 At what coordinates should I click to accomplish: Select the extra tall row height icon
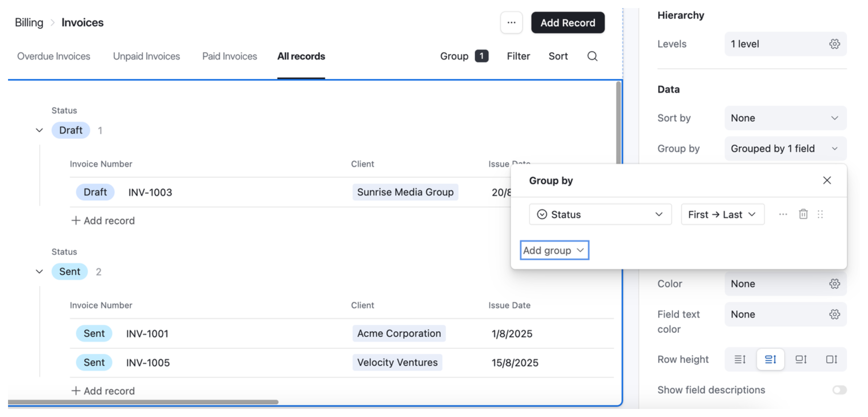pyautogui.click(x=831, y=359)
